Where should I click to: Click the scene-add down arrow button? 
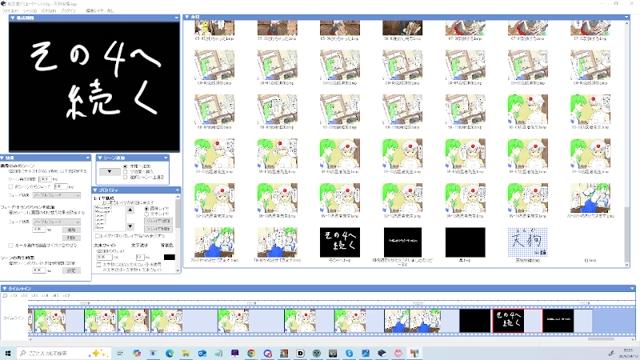point(110,171)
